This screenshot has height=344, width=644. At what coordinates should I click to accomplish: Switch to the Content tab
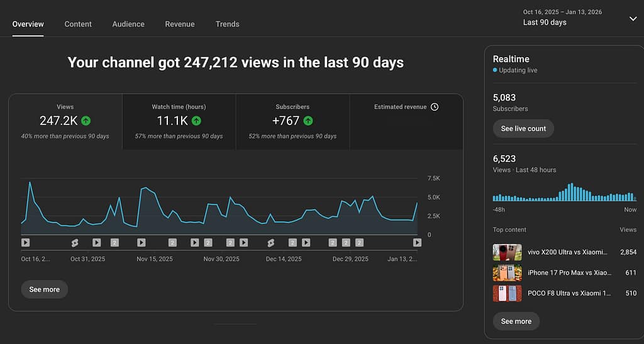pyautogui.click(x=78, y=24)
